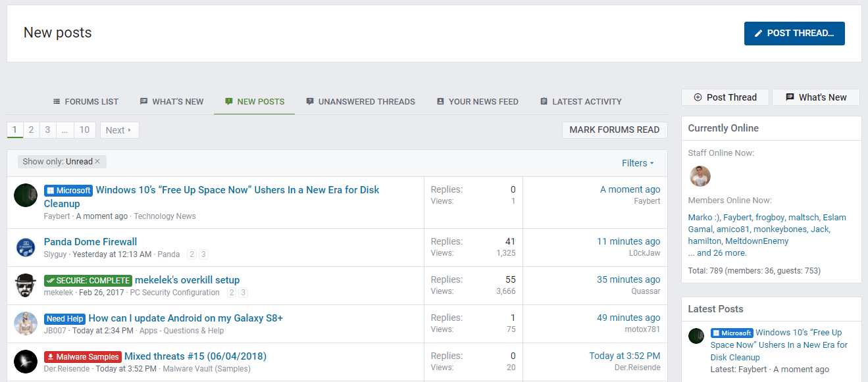Click Mark Forums Read
This screenshot has height=382, width=868.
coord(614,130)
